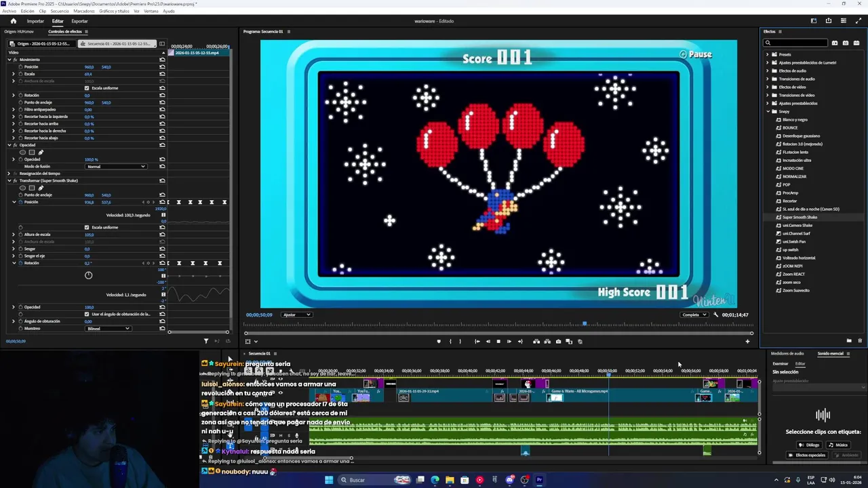Viewport: 868px width, 488px height.
Task: Toggle Accelerated Effects filter in the Effects panel
Action: 835,43
